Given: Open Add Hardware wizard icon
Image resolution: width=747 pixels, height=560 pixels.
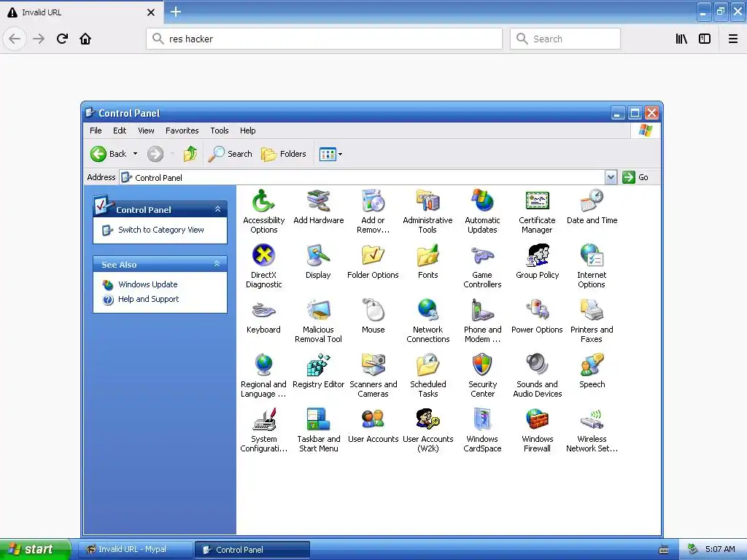Looking at the screenshot, I should [x=318, y=206].
